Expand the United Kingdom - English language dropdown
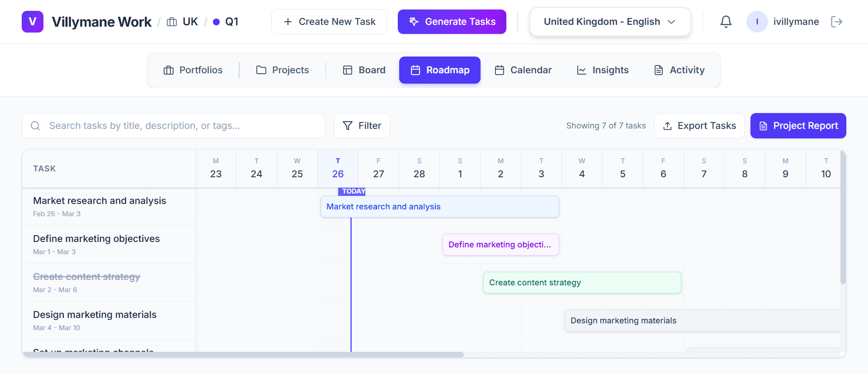This screenshot has height=374, width=868. coord(609,22)
